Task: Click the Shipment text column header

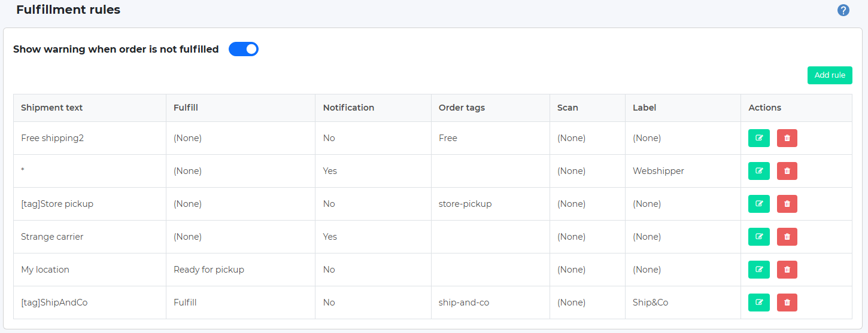Action: coord(52,108)
